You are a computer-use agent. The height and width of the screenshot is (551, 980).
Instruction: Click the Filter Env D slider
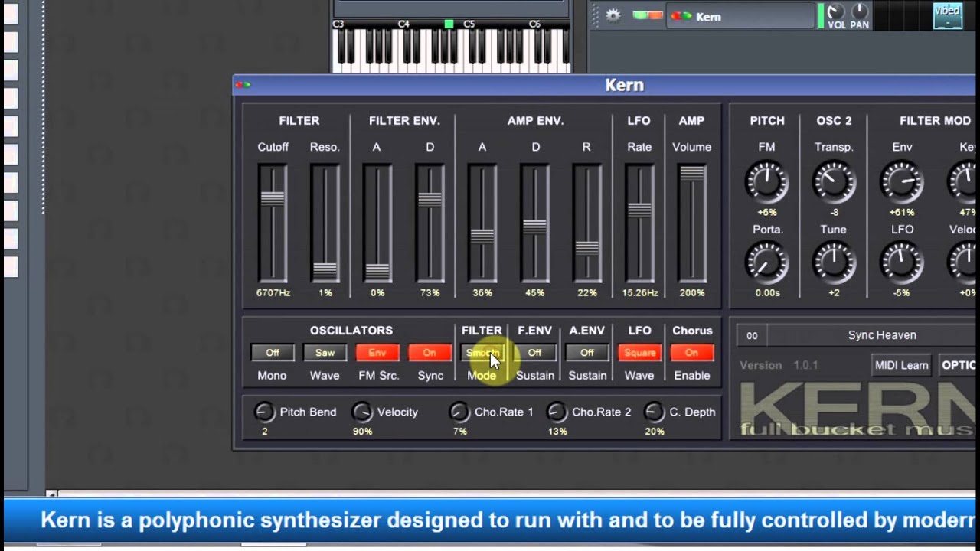pos(430,223)
